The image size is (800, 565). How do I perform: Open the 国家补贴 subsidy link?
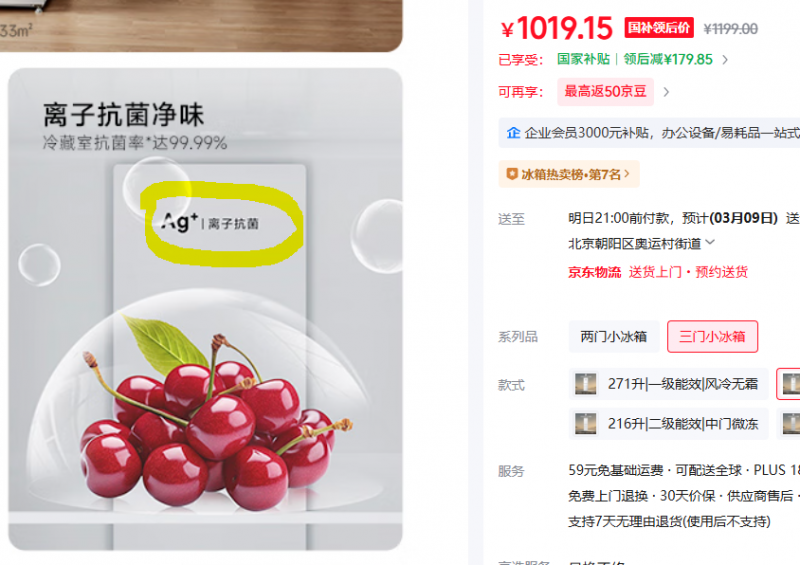pos(583,59)
